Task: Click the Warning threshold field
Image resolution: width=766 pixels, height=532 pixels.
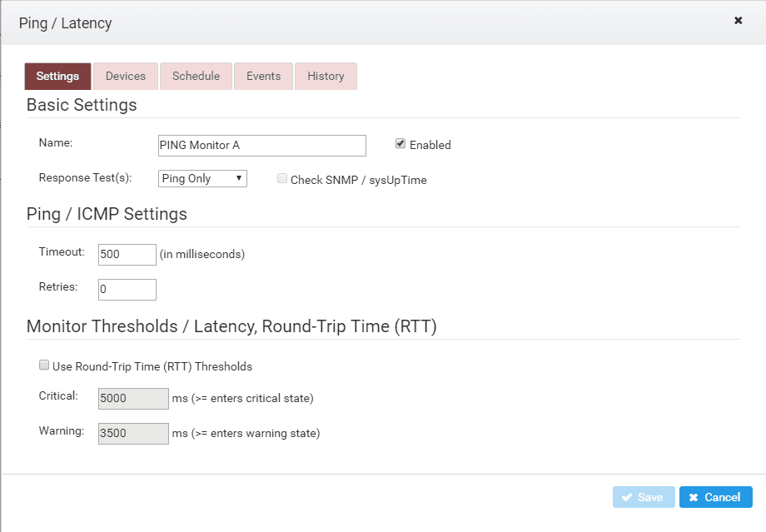Action: [x=133, y=434]
